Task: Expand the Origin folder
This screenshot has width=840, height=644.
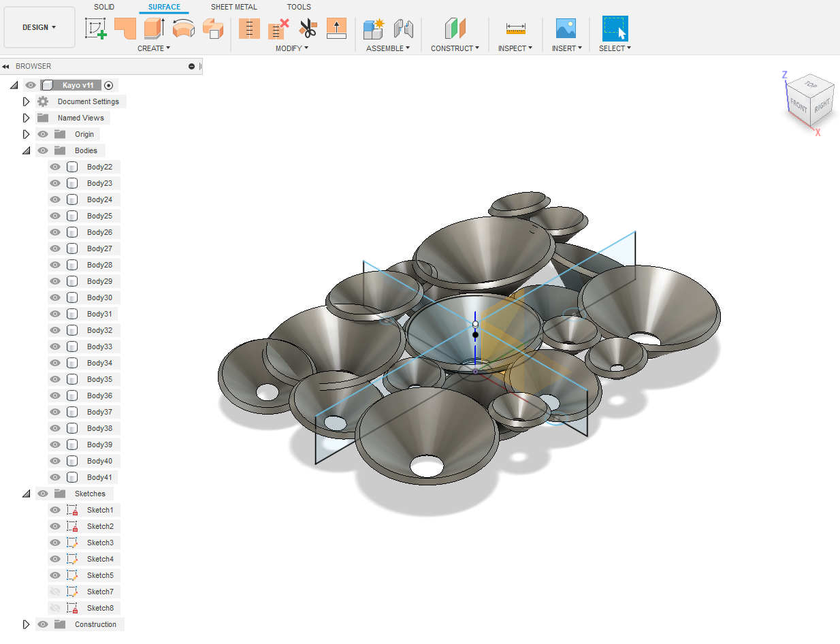Action: coord(27,134)
